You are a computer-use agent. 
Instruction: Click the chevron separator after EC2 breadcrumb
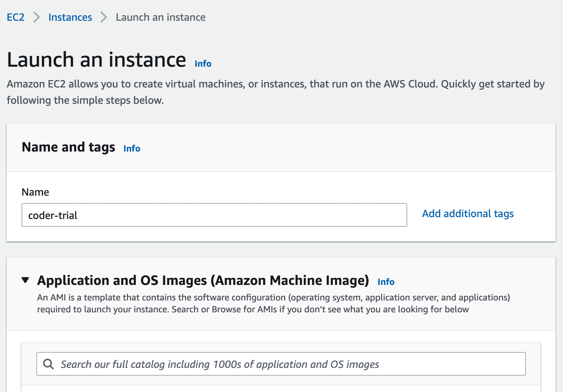point(36,17)
